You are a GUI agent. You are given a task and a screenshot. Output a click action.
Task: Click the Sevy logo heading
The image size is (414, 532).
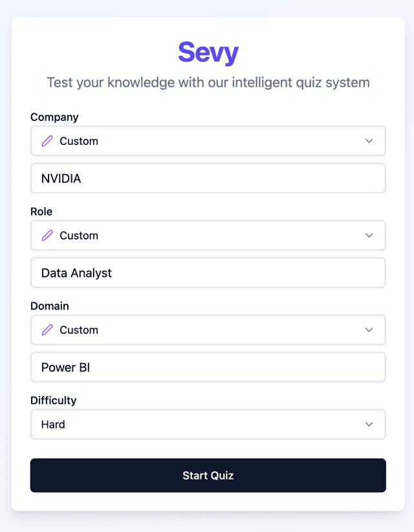(207, 53)
